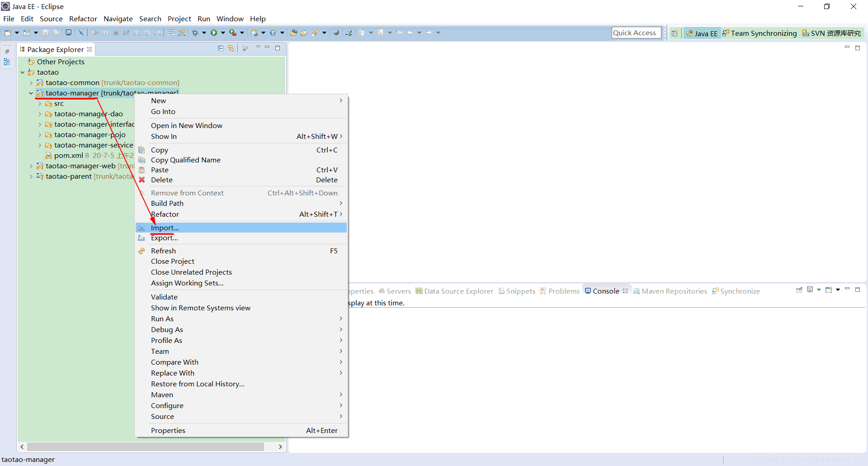Open the Build Path submenu
Viewport: 868px width, 466px height.
[x=241, y=204]
